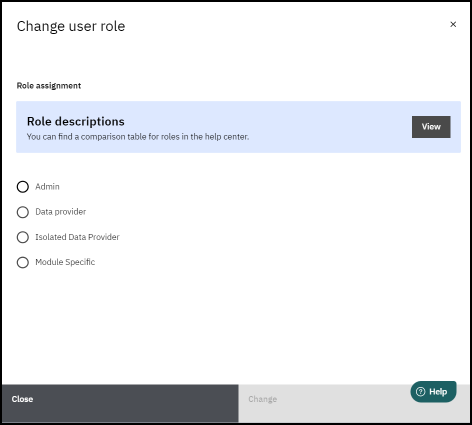472x425 pixels.
Task: Select the Admin radio button
Action: 23,187
